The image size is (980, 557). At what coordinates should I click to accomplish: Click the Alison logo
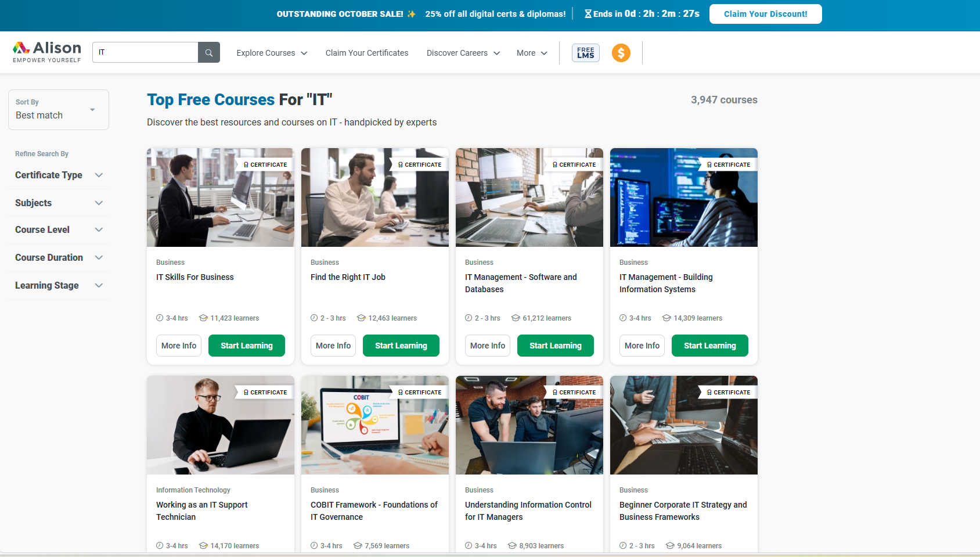pyautogui.click(x=47, y=52)
